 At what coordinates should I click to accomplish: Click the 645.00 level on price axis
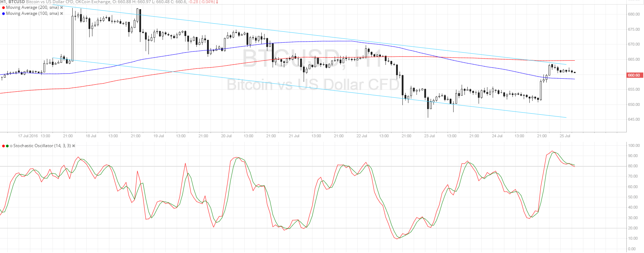(634, 119)
